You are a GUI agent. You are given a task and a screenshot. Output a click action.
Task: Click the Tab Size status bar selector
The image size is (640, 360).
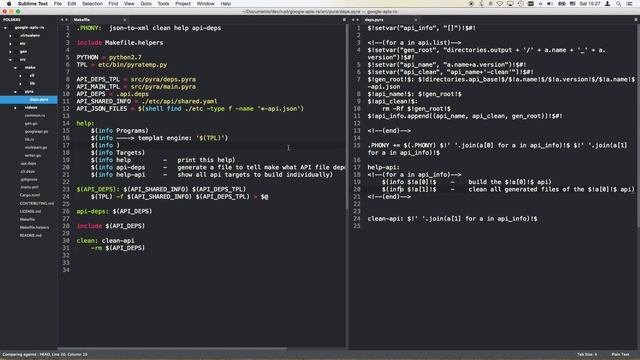(x=587, y=354)
